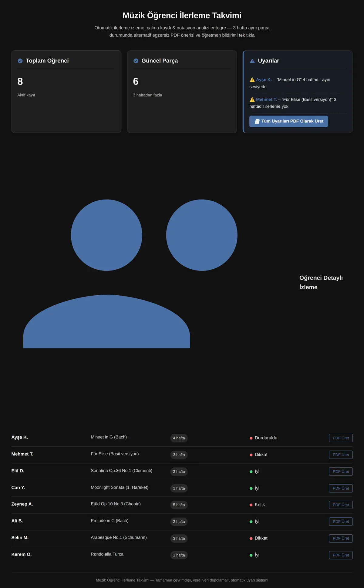Image resolution: width=364 pixels, height=588 pixels.
Task: Open Mehmet T. link in the alerts card
Action: 266,99
